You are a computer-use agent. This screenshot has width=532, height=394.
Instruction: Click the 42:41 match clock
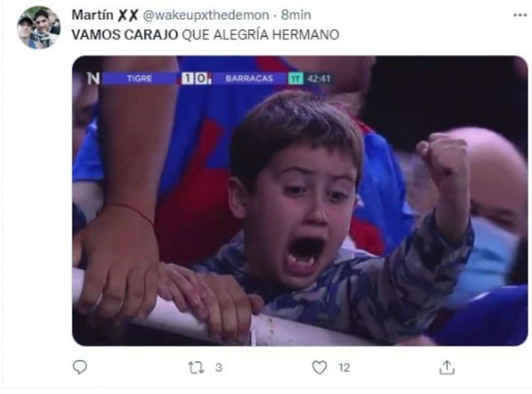[x=319, y=79]
